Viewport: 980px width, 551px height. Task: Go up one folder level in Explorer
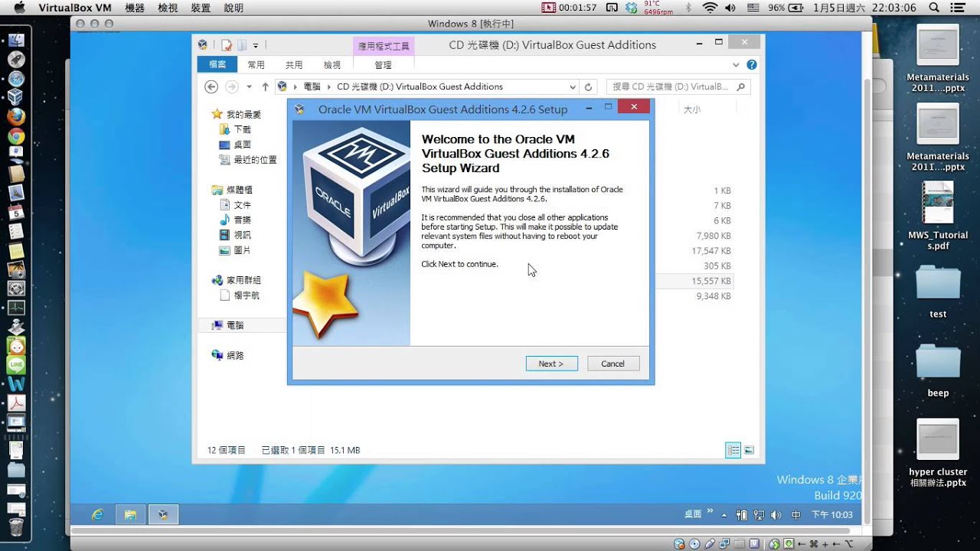tap(265, 86)
